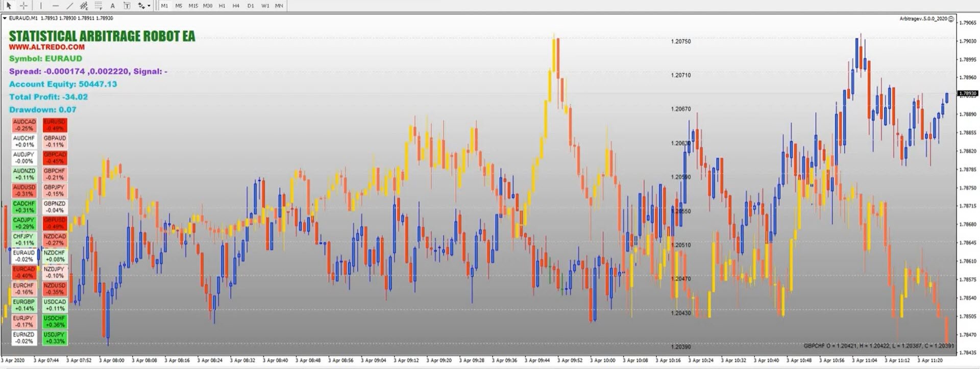
Task: Open the AUDCAD pair button
Action: [x=24, y=125]
